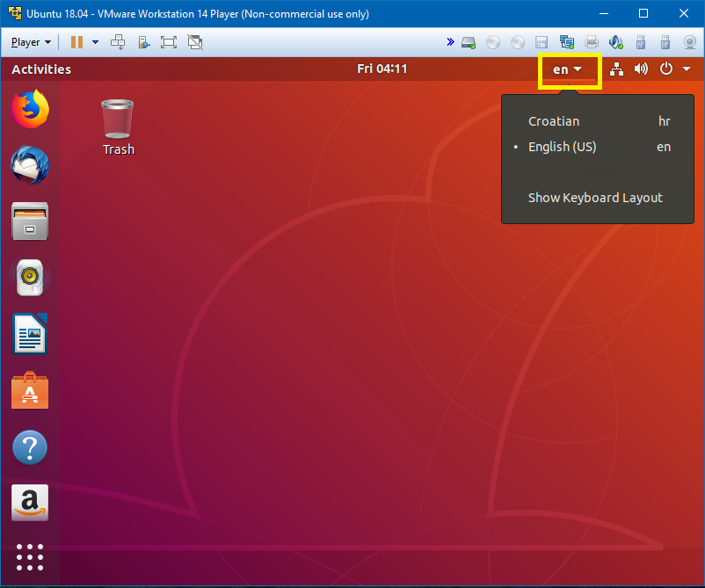Click the VMware Player title bar icon
The height and width of the screenshot is (588, 705).
(15, 13)
